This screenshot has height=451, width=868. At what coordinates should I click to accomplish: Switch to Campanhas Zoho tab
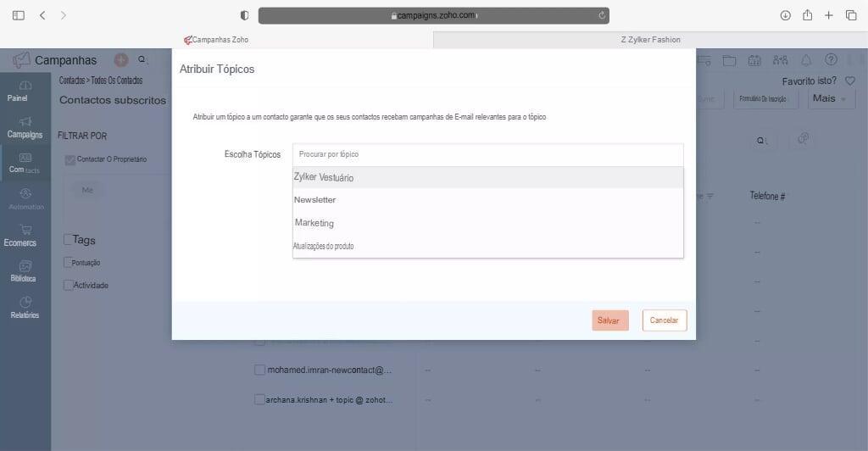coord(216,40)
